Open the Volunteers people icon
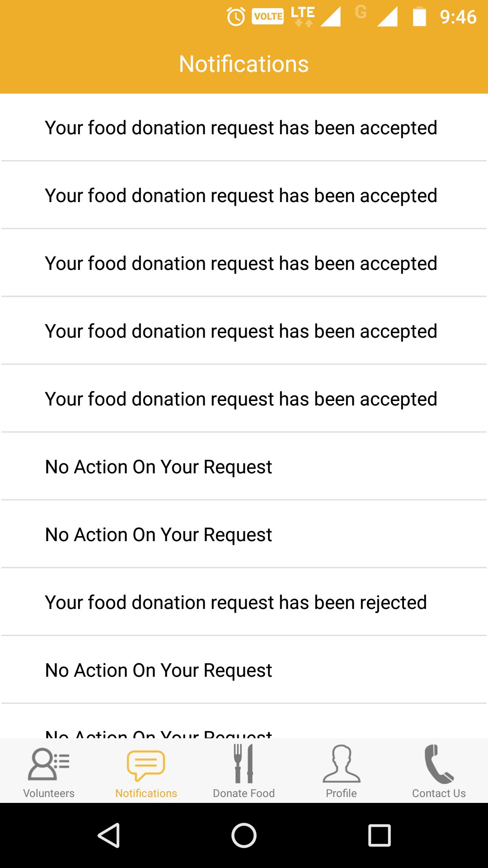The width and height of the screenshot is (488, 868). coord(48,764)
